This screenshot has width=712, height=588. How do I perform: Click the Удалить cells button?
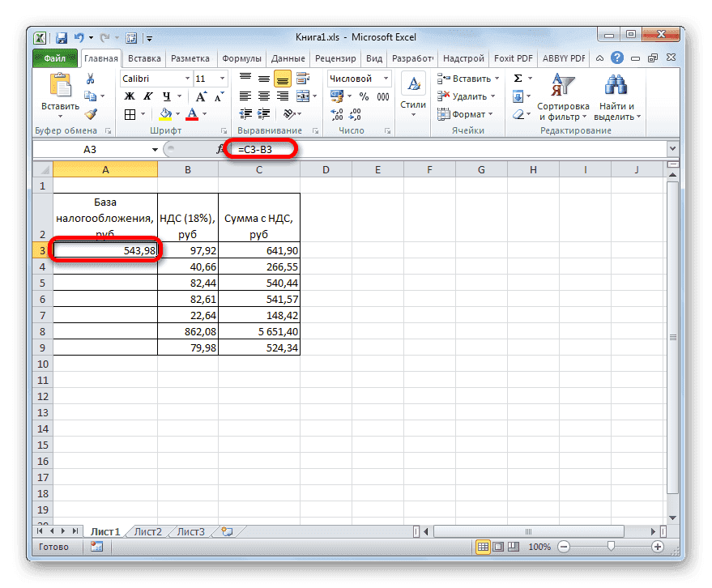point(470,96)
